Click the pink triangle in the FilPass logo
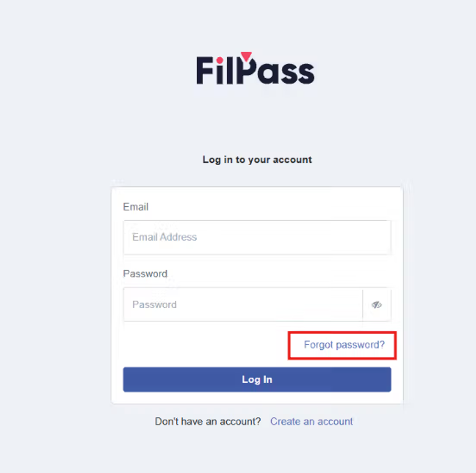Screen dimensions: 476x473 (246, 56)
